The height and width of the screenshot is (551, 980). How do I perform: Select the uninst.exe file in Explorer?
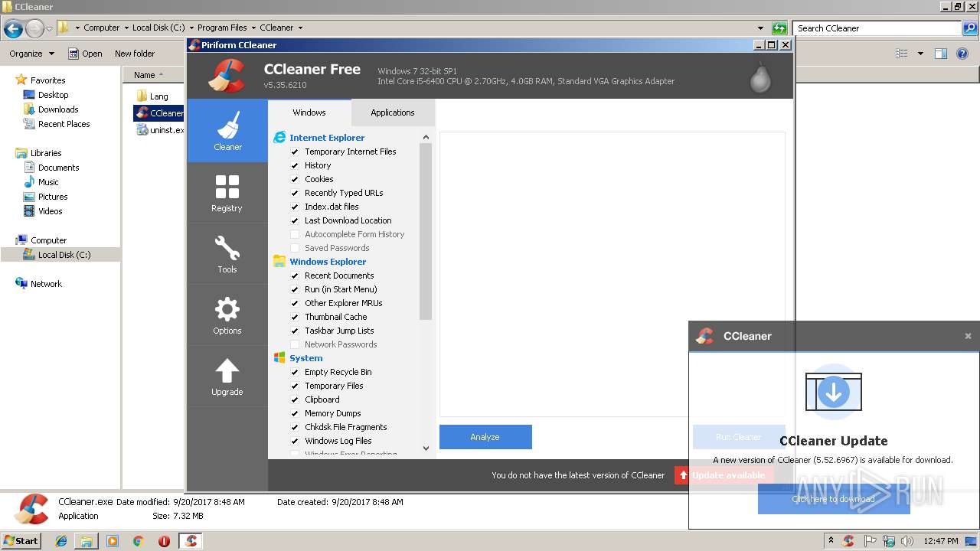click(159, 130)
